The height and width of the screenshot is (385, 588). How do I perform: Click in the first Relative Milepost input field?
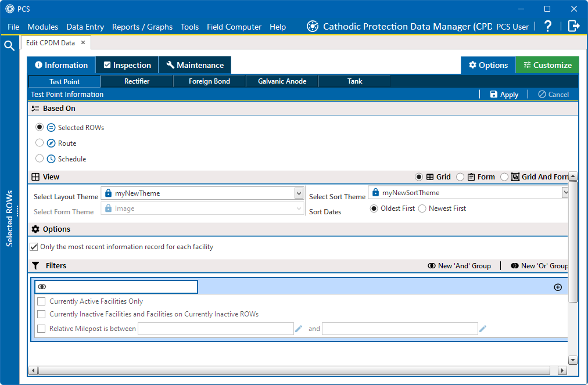coord(215,329)
